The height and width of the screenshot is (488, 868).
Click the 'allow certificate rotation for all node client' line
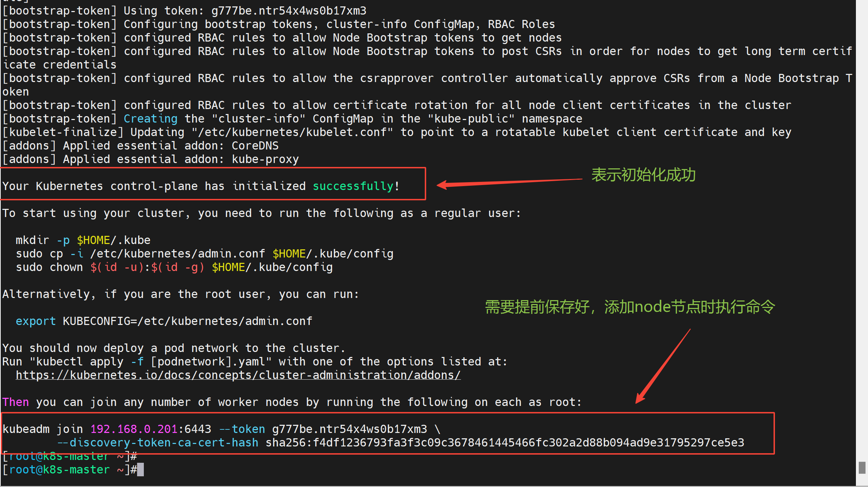point(397,105)
